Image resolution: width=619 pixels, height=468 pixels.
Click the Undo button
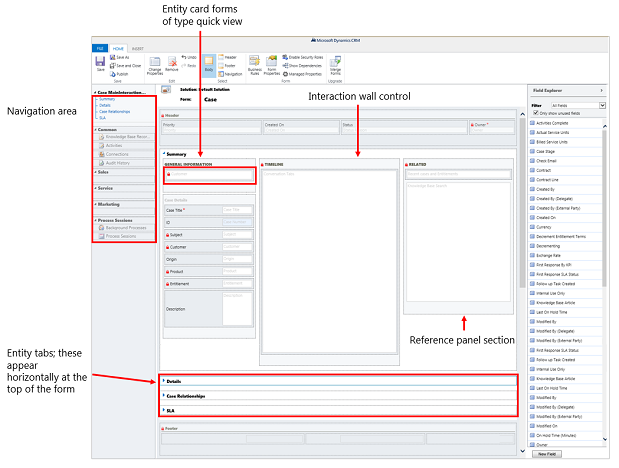(x=189, y=57)
